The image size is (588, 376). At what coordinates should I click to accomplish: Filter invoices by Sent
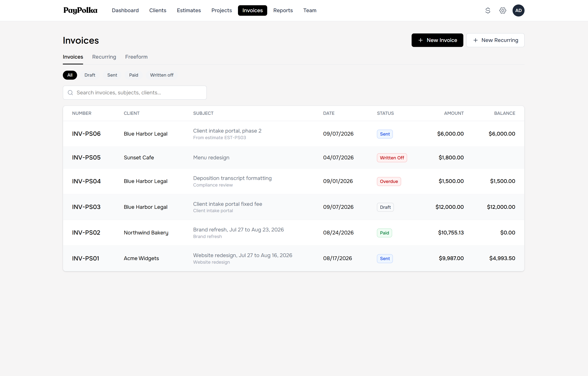[x=112, y=75]
